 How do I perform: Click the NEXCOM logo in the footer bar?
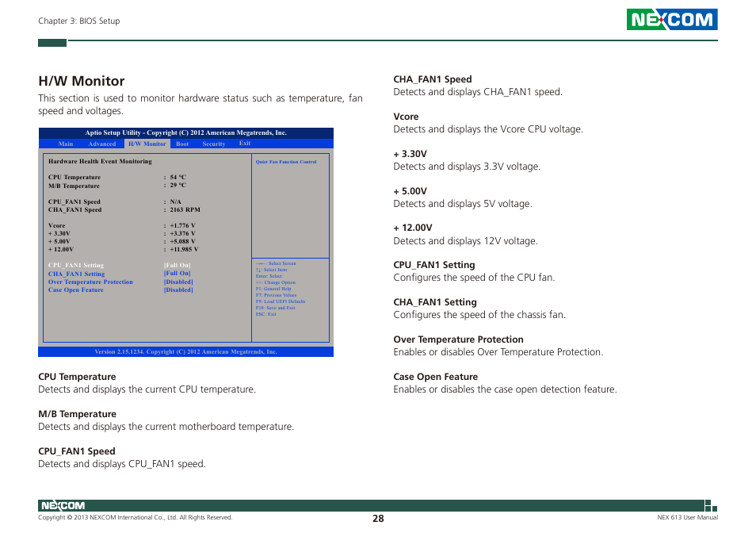(63, 505)
